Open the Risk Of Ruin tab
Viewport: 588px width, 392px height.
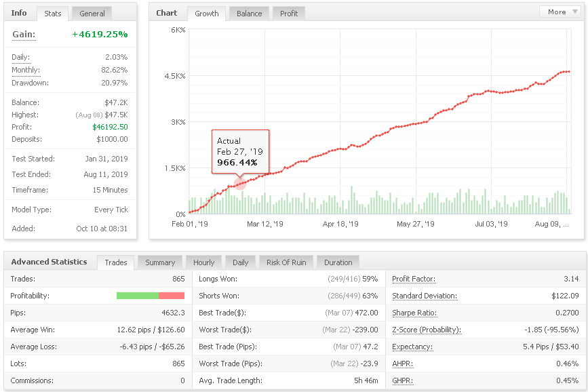click(286, 262)
